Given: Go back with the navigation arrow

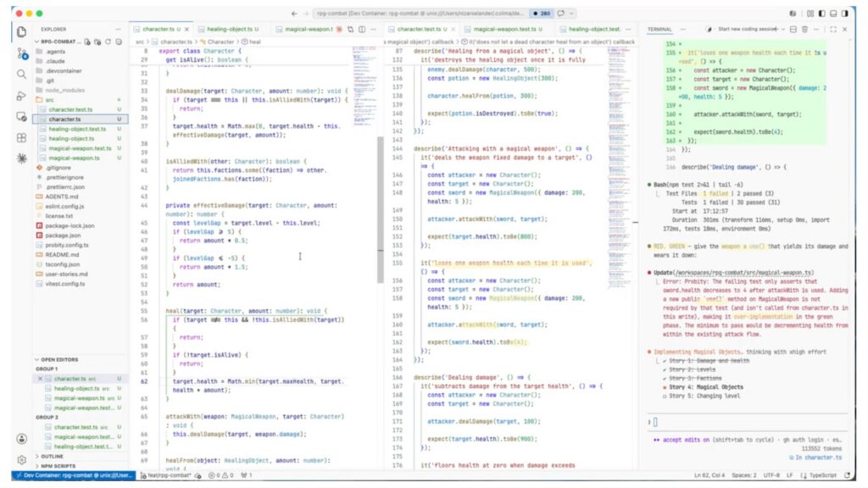Looking at the screenshot, I should pyautogui.click(x=294, y=14).
